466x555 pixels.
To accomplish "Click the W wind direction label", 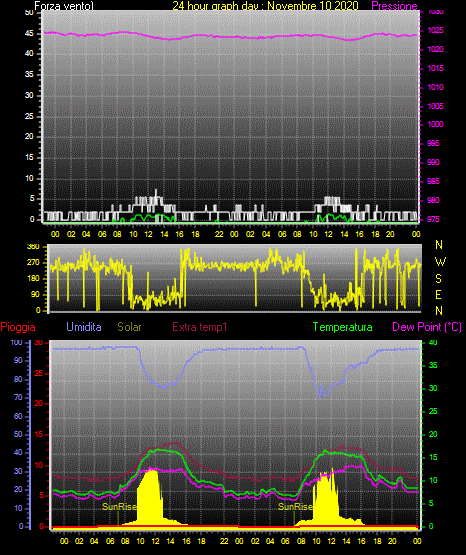I will 440,262.
